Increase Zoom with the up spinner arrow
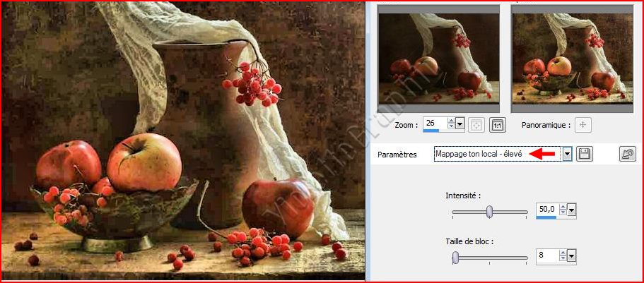Viewport: 644px width, 283px height. click(x=452, y=121)
